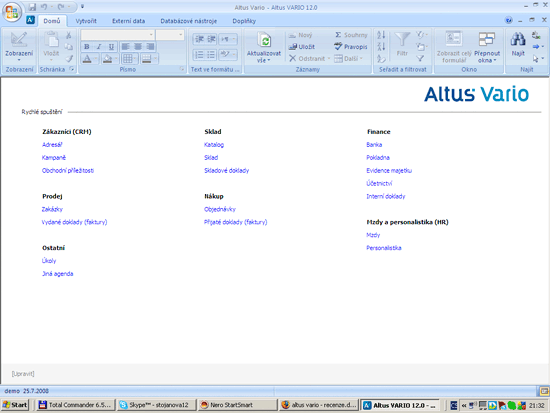Click the Save icon in quick access toolbar

click(x=33, y=7)
